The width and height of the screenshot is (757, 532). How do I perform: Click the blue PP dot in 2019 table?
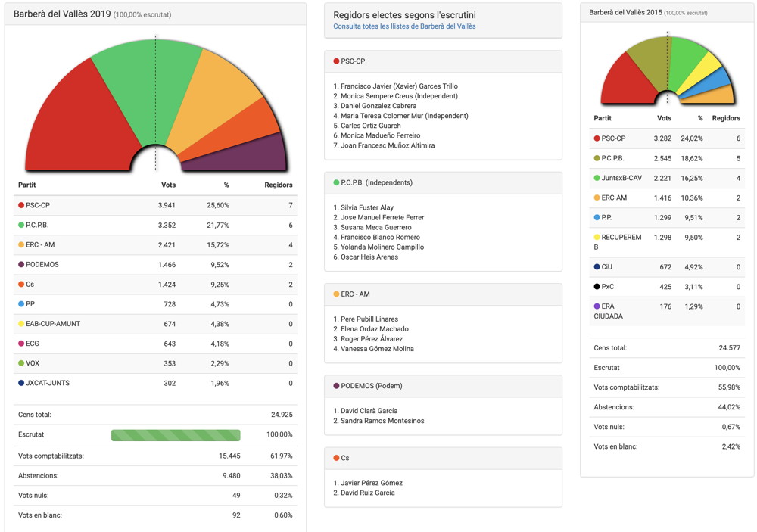(21, 304)
